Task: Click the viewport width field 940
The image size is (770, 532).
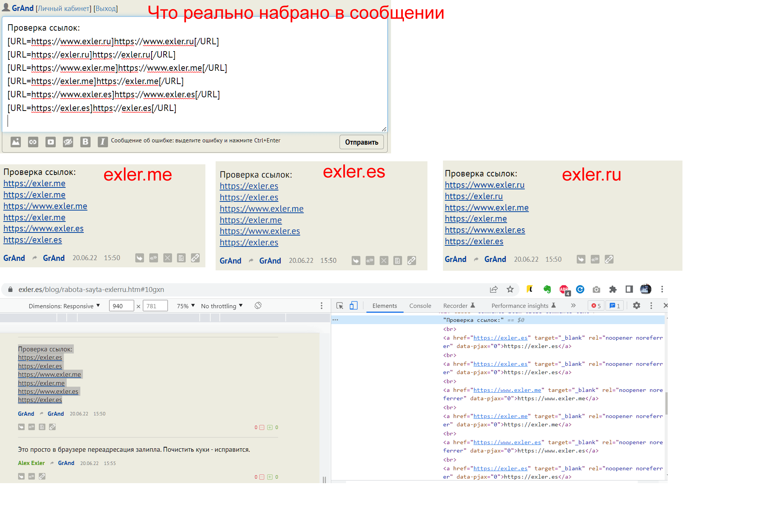Action: click(x=121, y=306)
